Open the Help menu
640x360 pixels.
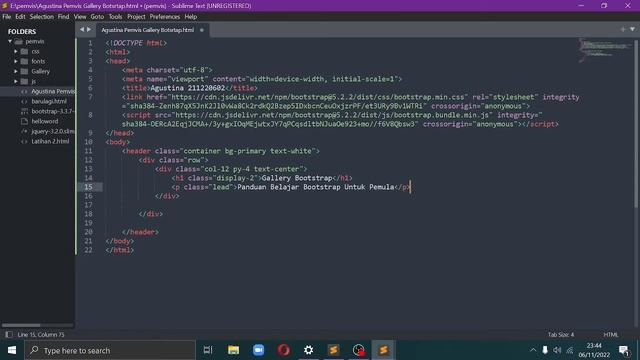coord(191,17)
